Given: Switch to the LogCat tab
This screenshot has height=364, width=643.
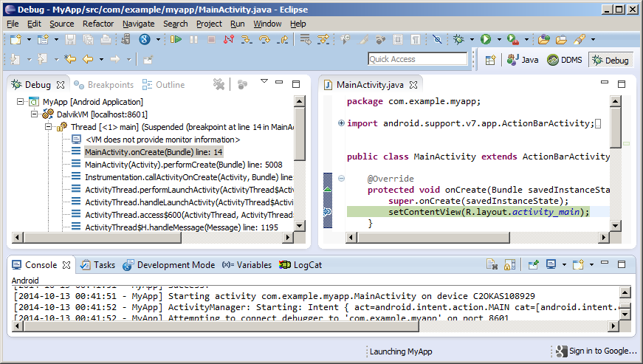Looking at the screenshot, I should [300, 265].
